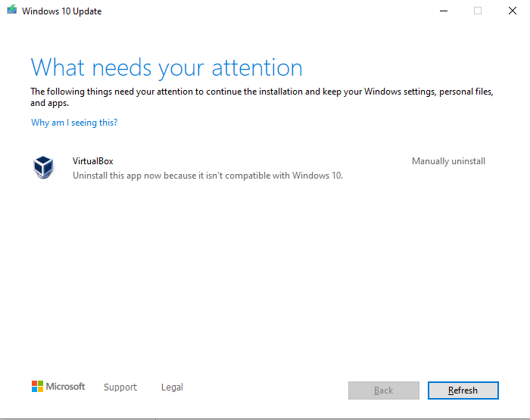Select the VirtualBox app name
The width and height of the screenshot is (530, 420).
click(92, 161)
